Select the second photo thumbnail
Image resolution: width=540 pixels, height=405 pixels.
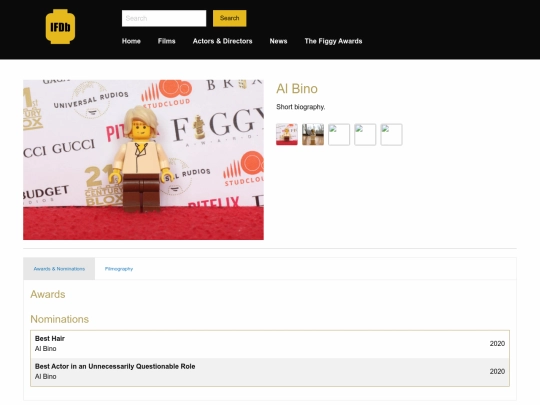coord(313,134)
